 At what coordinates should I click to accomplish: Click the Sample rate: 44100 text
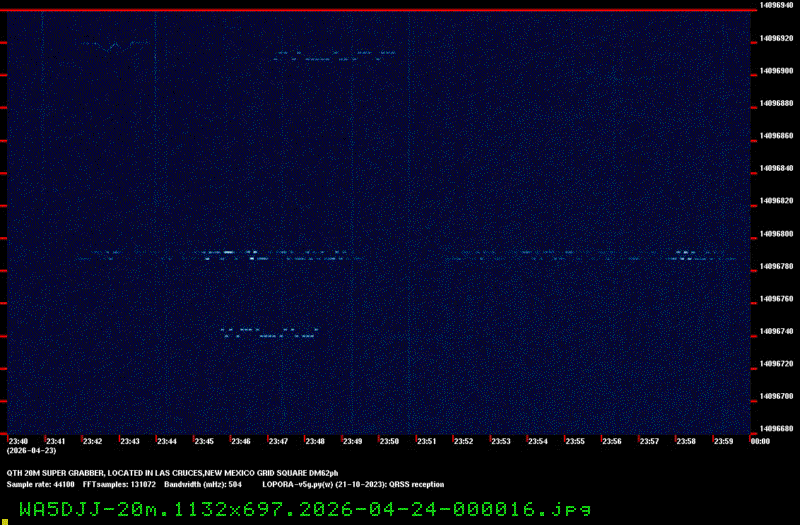[40, 484]
